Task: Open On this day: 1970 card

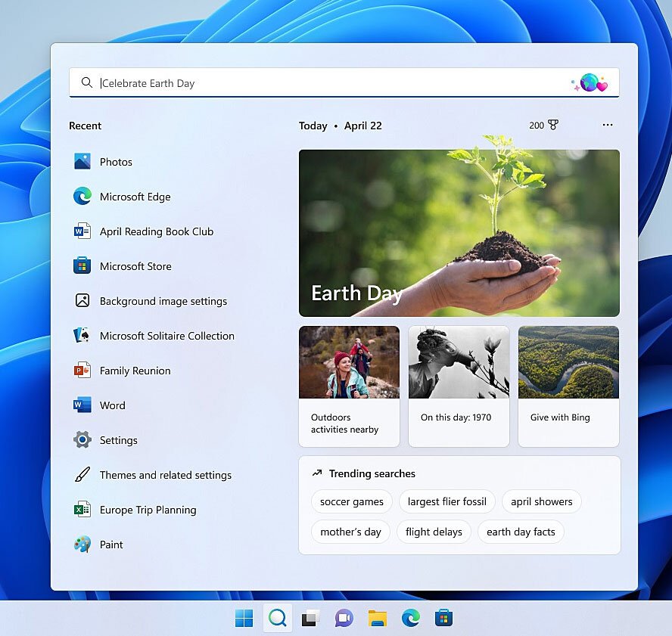Action: tap(459, 386)
